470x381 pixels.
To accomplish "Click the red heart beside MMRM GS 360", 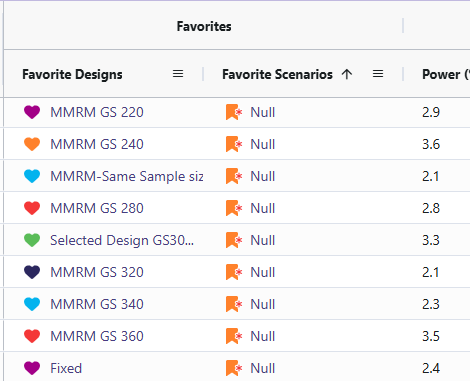I will (32, 336).
